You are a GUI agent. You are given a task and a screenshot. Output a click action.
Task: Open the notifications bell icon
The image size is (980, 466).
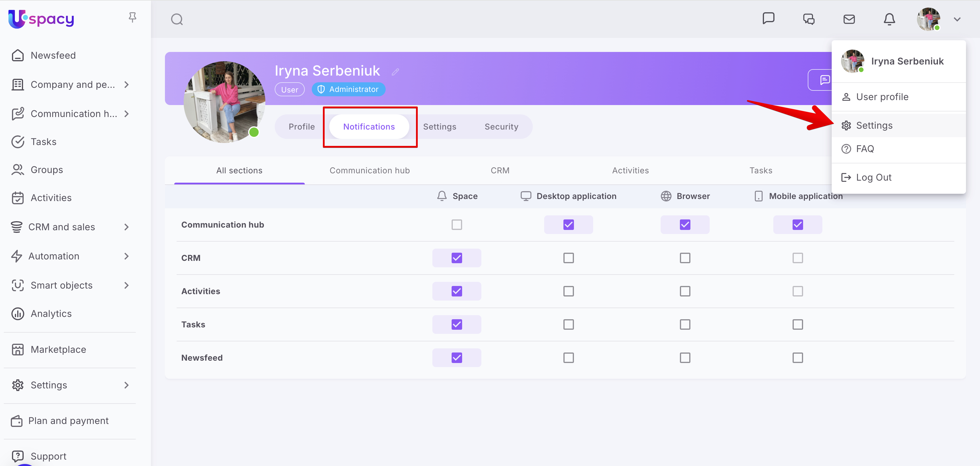click(889, 19)
